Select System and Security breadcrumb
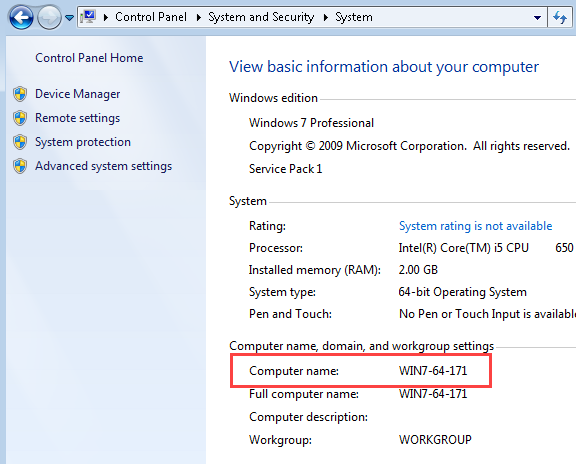The image size is (576, 464). click(261, 17)
